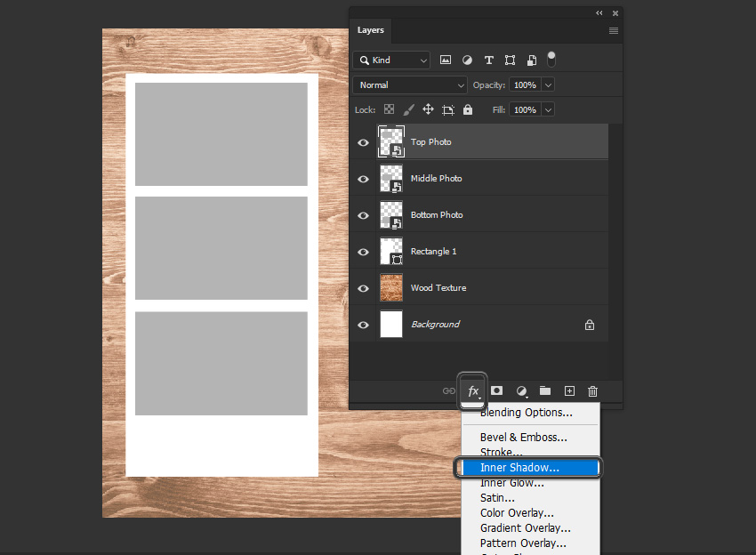756x555 pixels.
Task: Open the Kind filter dropdown
Action: point(391,60)
